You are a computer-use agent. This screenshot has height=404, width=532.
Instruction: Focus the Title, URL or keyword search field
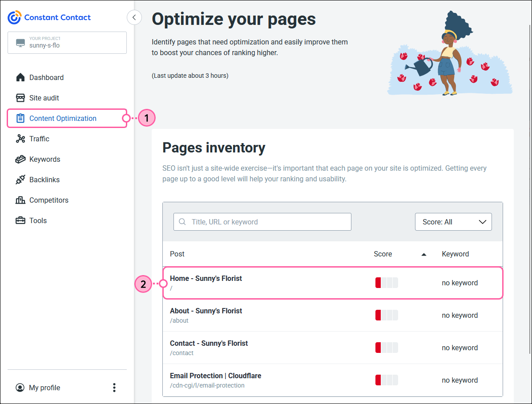262,222
